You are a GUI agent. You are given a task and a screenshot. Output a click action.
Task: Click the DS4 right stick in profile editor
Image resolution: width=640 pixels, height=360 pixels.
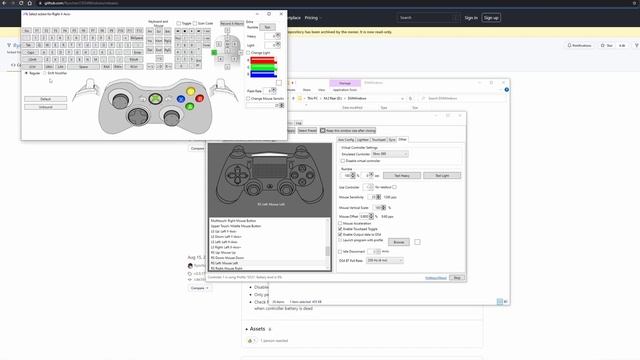click(x=286, y=189)
